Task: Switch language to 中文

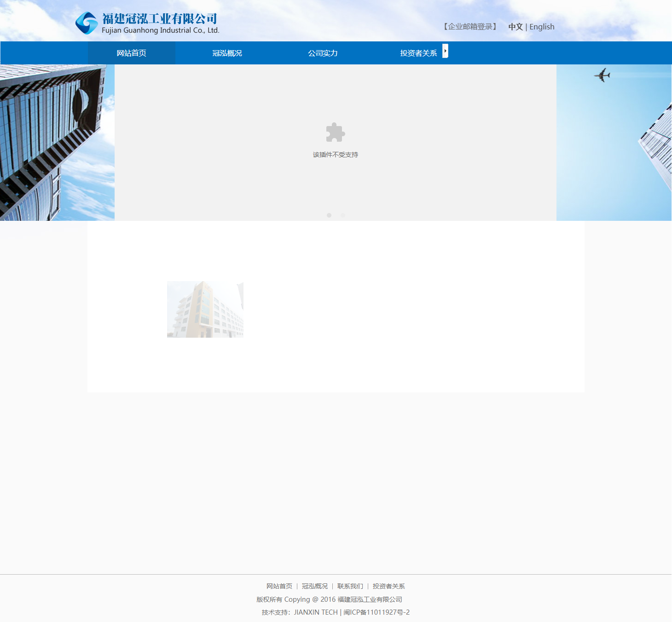Action: (516, 27)
